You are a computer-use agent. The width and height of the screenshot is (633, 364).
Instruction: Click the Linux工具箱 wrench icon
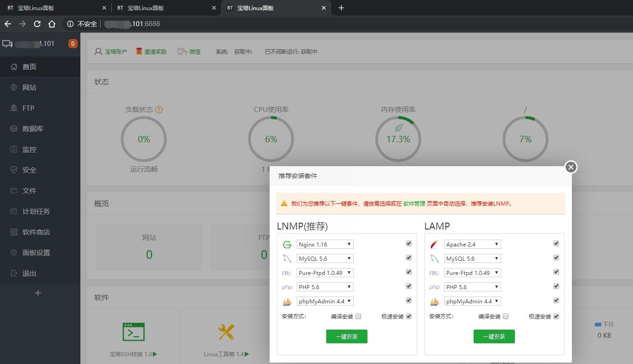pos(226,331)
